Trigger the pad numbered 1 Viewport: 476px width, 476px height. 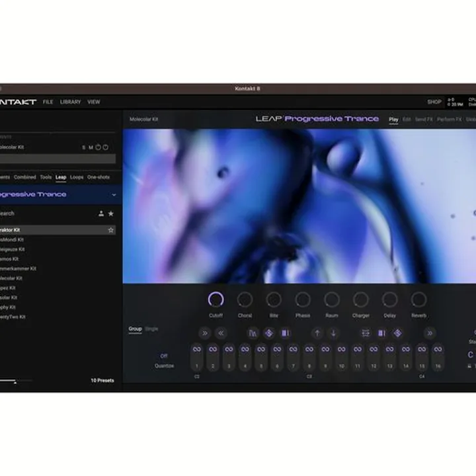[x=197, y=358]
